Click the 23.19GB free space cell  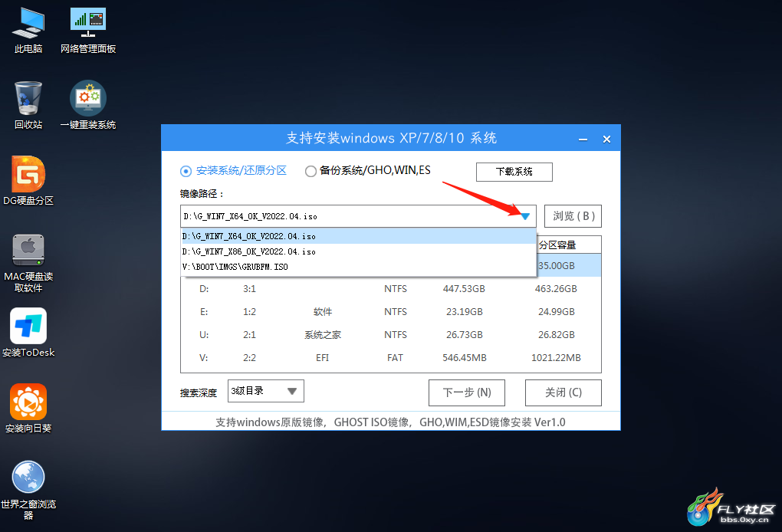coord(465,312)
